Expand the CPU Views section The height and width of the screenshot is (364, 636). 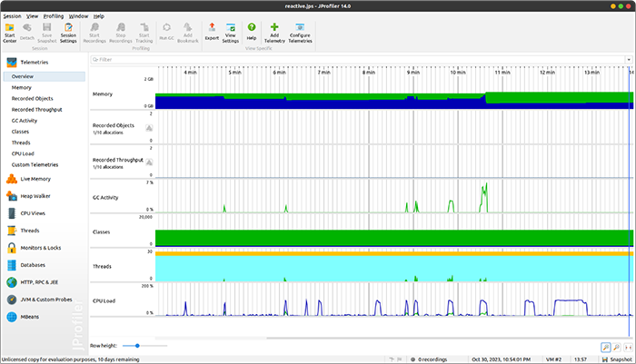[x=33, y=213]
